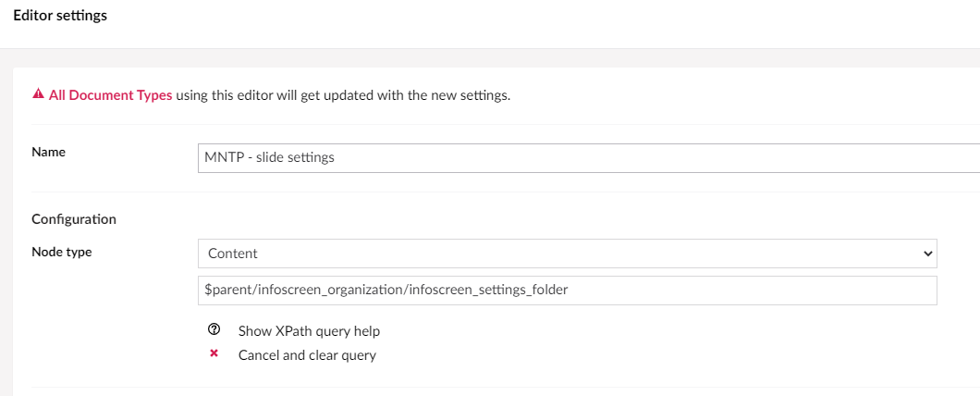Click the Configuration section heading
The height and width of the screenshot is (396, 980).
(x=74, y=219)
